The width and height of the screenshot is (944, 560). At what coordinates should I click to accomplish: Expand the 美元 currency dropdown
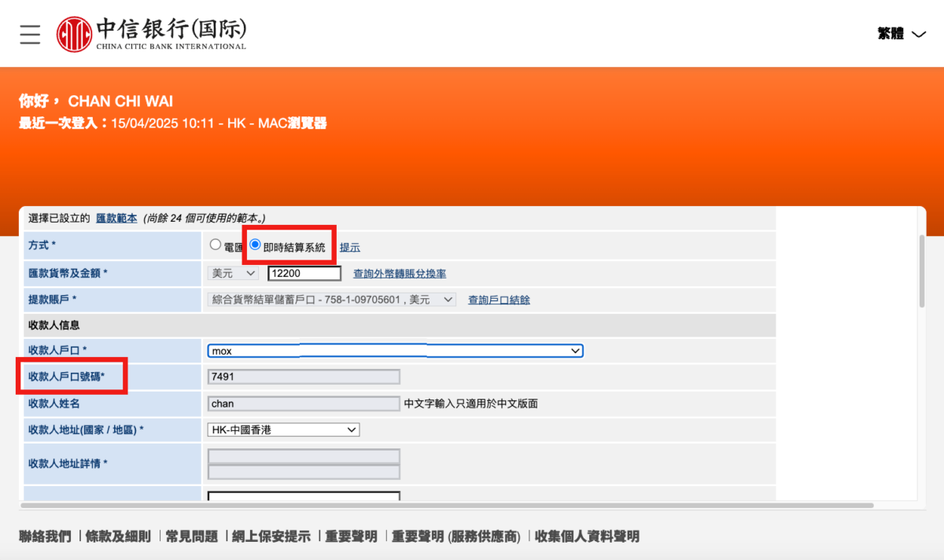[233, 273]
